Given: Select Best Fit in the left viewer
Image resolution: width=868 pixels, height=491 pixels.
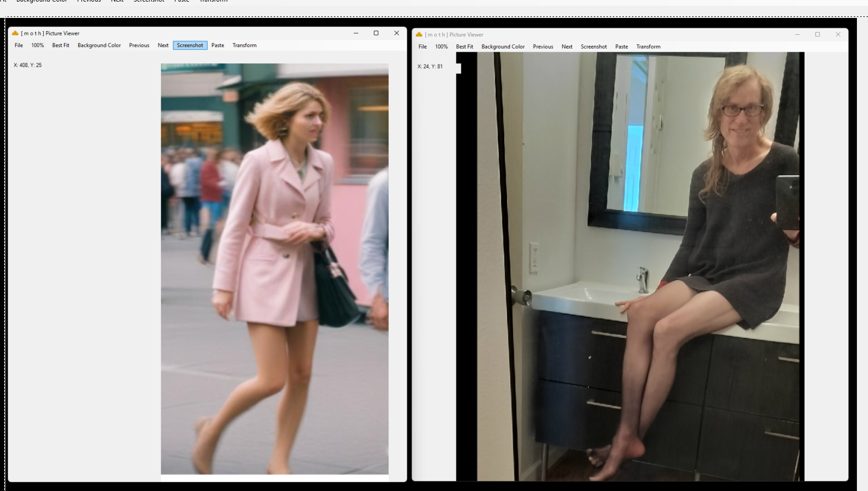Looking at the screenshot, I should click(61, 45).
